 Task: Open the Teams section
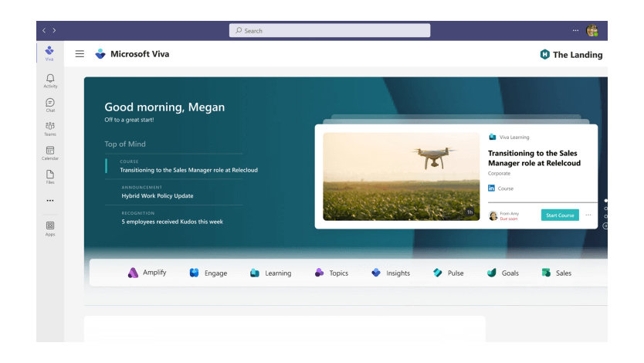pyautogui.click(x=50, y=129)
